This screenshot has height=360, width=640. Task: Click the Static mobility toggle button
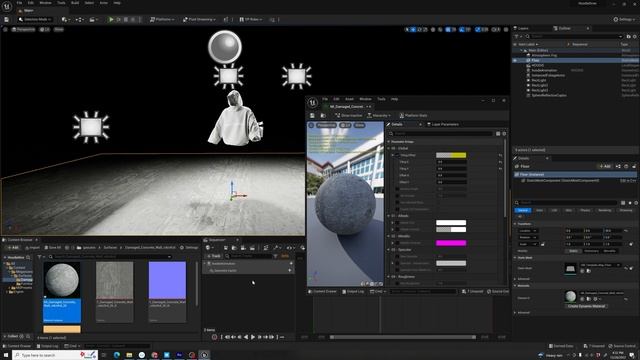pyautogui.click(x=573, y=251)
